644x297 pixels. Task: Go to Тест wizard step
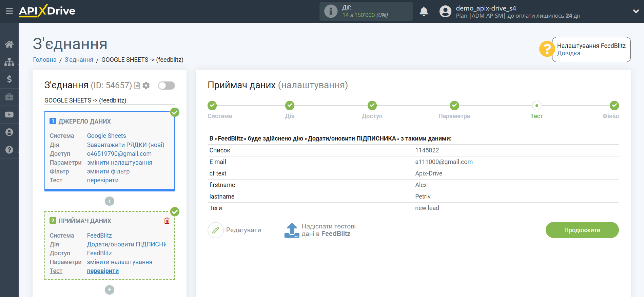coord(536,106)
